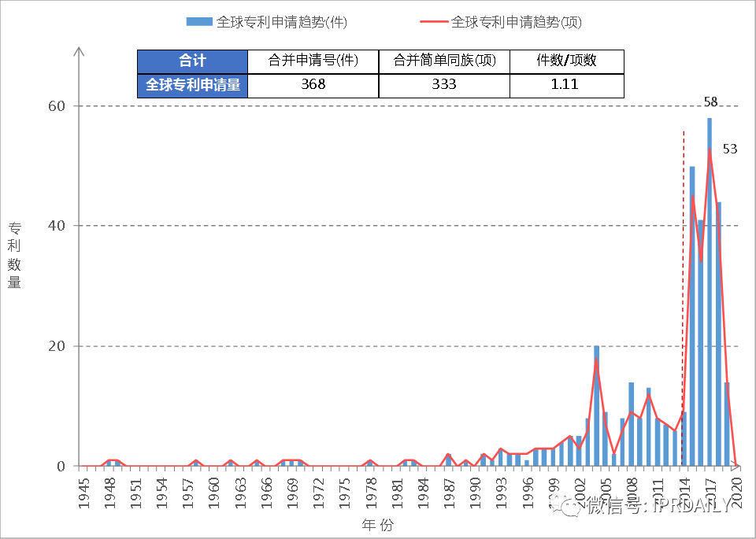Select the legend label 全球专利申请趋势(项)
This screenshot has width=756, height=539.
pyautogui.click(x=517, y=22)
